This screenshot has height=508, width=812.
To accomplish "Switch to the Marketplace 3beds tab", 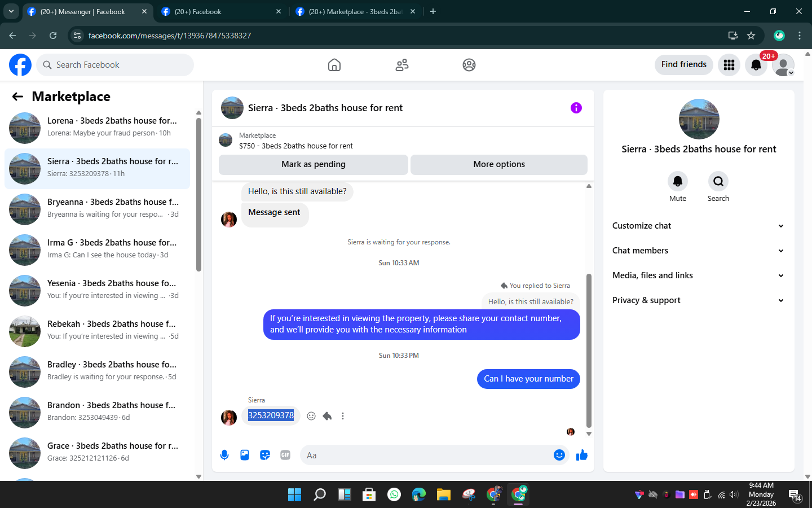I will coord(355,11).
